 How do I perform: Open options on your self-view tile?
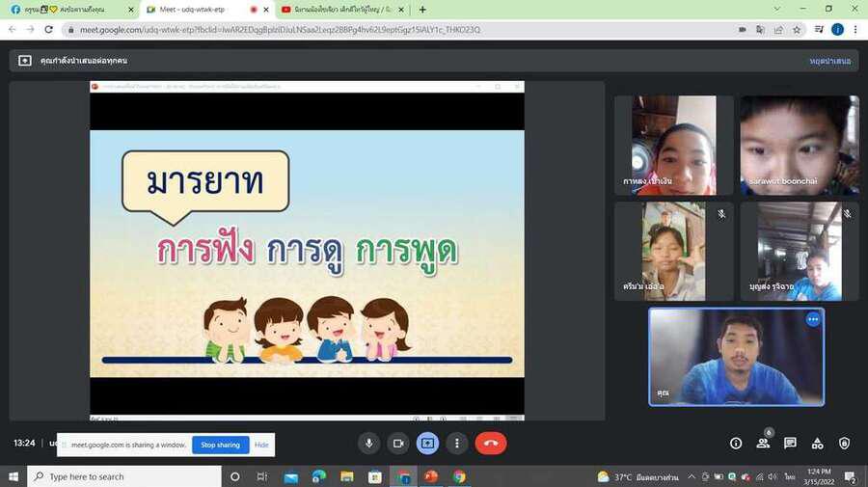[812, 319]
